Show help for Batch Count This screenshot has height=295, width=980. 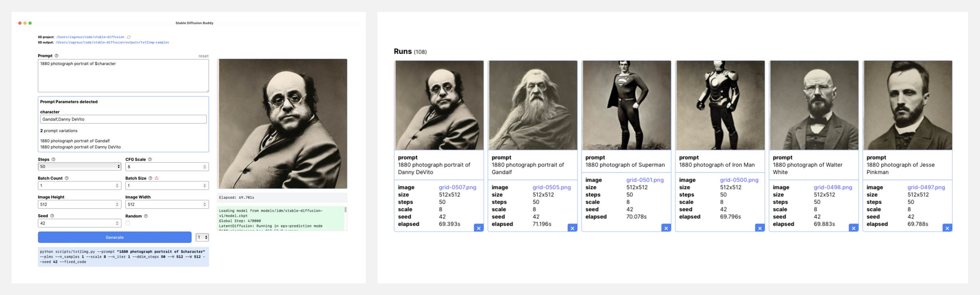click(x=67, y=178)
